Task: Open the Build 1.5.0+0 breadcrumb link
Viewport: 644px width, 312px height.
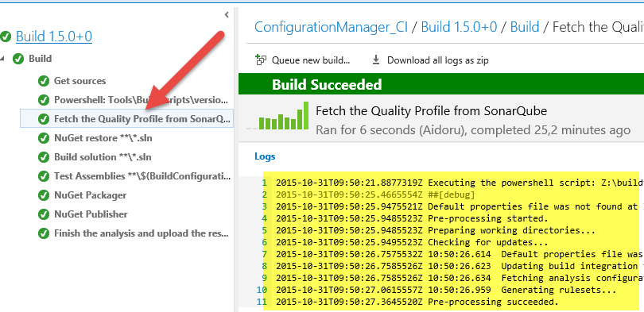Action: [460, 27]
